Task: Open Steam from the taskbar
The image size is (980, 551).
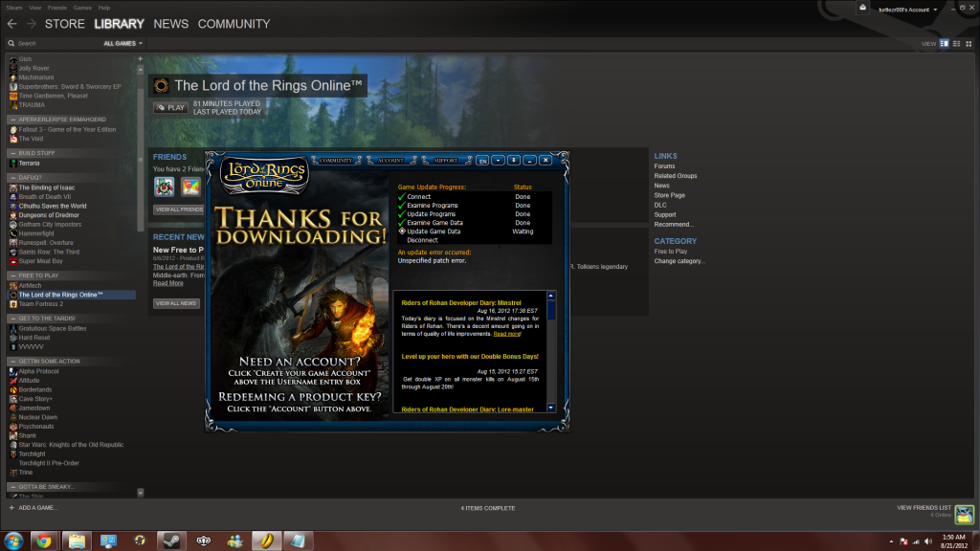Action: (x=171, y=541)
